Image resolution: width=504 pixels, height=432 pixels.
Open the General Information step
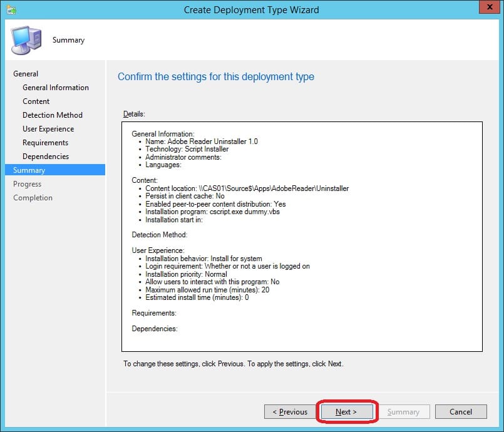pos(56,88)
